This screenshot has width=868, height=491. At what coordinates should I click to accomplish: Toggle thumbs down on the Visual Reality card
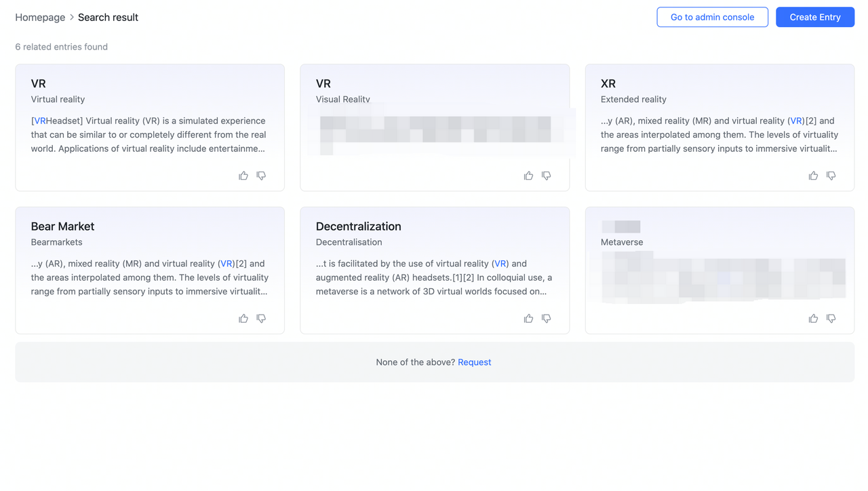(x=546, y=175)
